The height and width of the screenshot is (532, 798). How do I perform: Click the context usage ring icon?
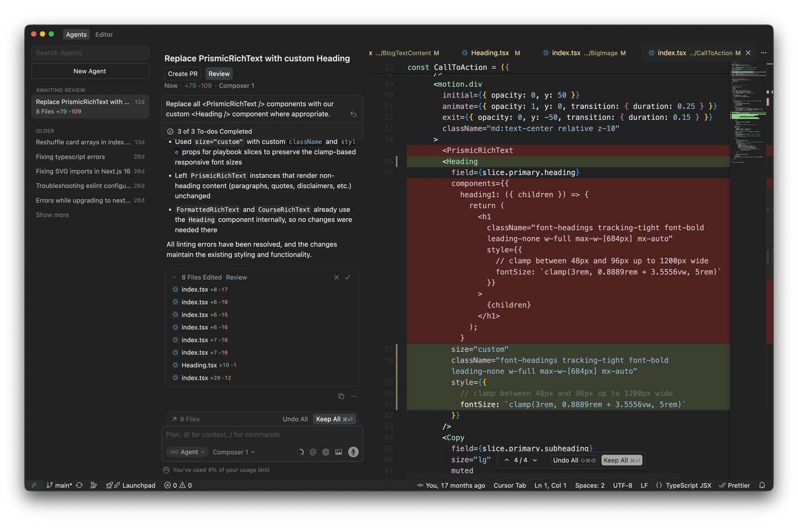pos(300,452)
